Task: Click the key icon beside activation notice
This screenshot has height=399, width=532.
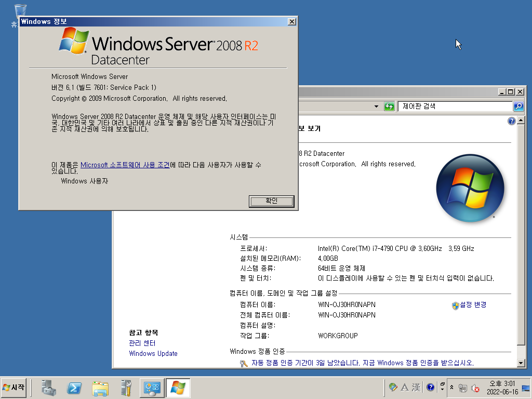Action: (x=244, y=363)
